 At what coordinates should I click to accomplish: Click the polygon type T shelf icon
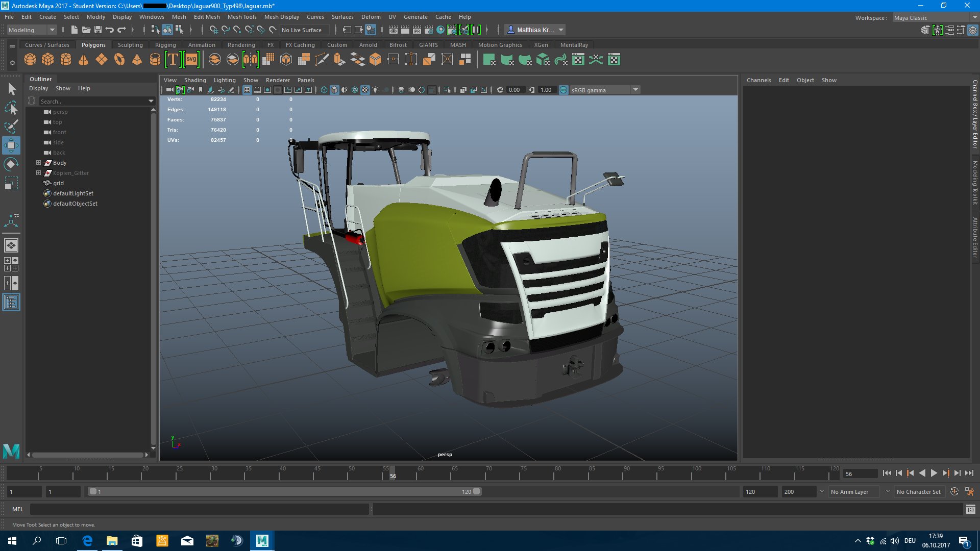pos(173,60)
